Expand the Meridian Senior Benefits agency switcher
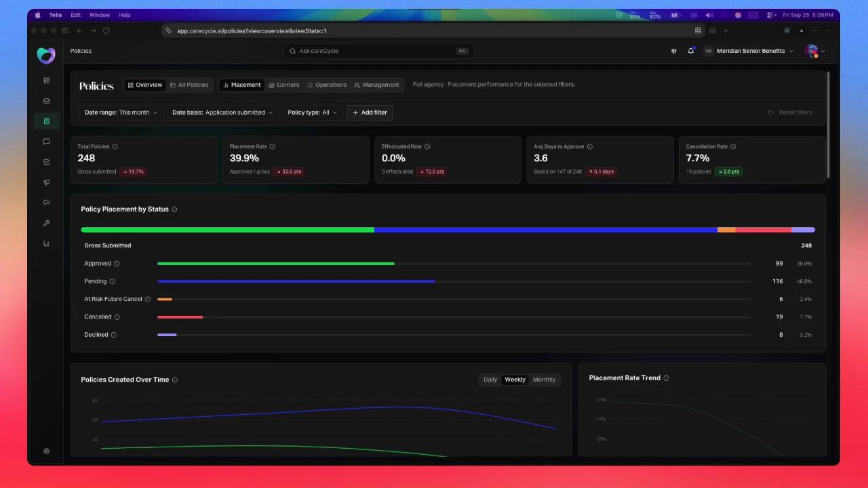Screen dimensions: 868x488 click(x=749, y=51)
